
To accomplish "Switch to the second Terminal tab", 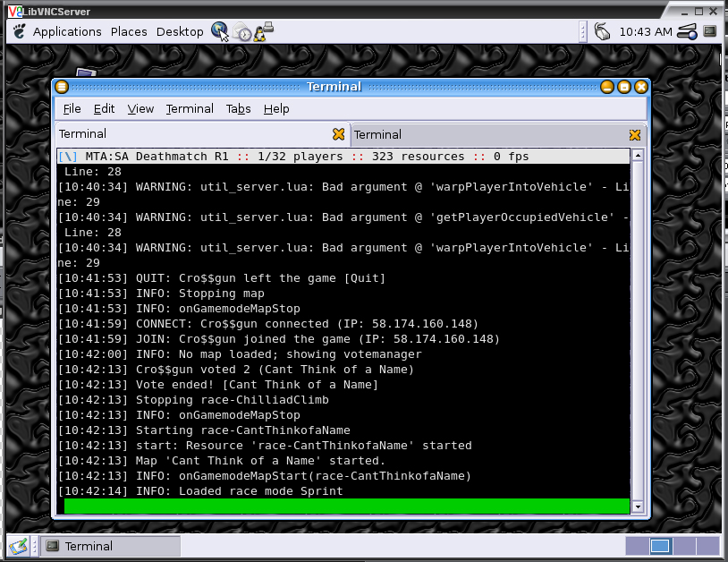I will (x=483, y=135).
